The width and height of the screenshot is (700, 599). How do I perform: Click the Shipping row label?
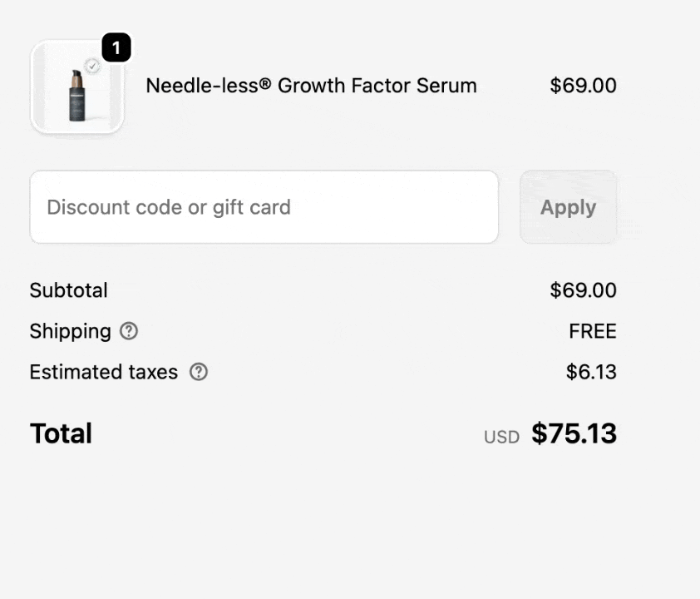70,331
